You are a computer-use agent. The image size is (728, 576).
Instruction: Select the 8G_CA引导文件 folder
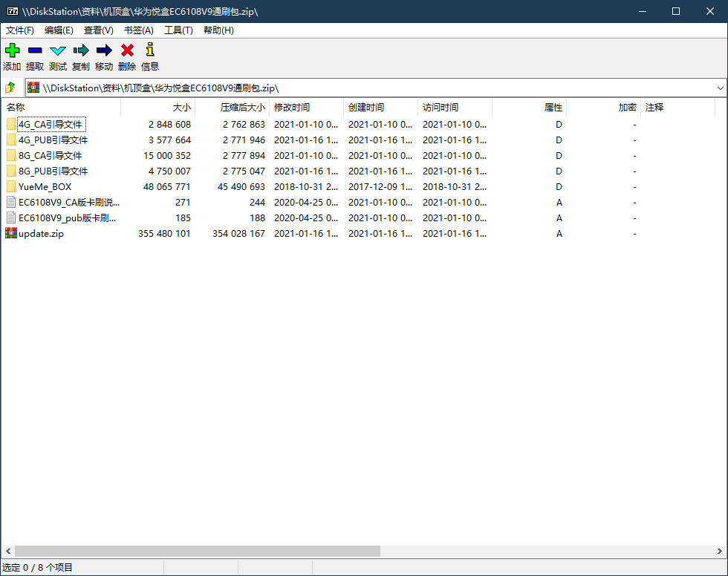pyautogui.click(x=50, y=155)
